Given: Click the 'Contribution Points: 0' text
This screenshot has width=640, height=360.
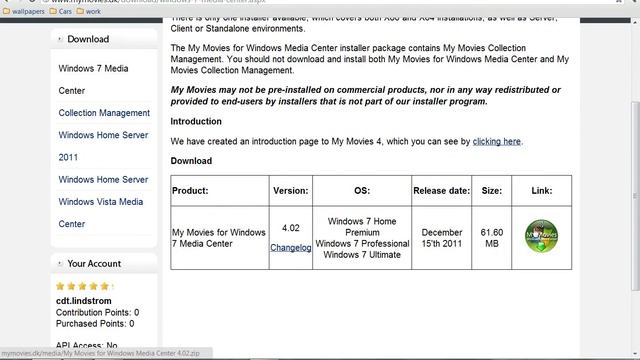Looking at the screenshot, I should click(x=98, y=312).
